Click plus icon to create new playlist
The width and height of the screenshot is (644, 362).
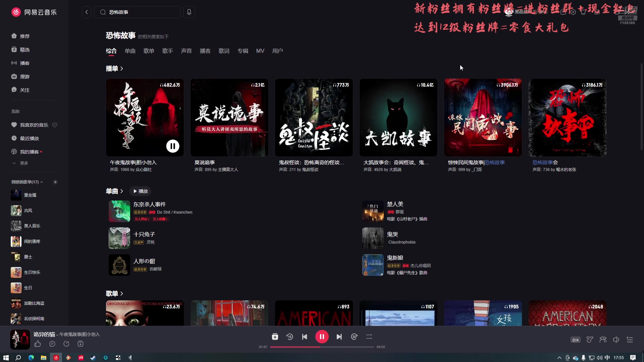(x=55, y=182)
